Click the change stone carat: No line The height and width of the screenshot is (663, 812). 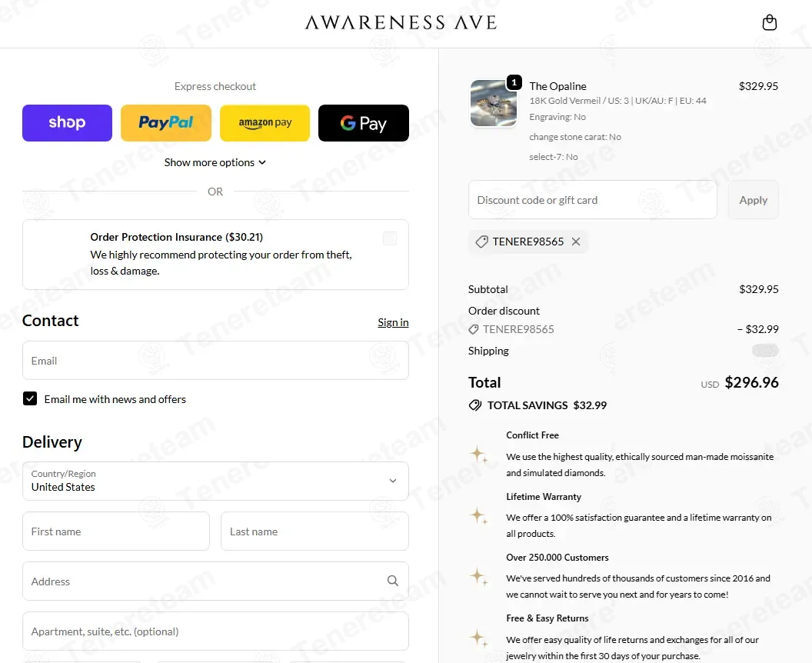[575, 137]
